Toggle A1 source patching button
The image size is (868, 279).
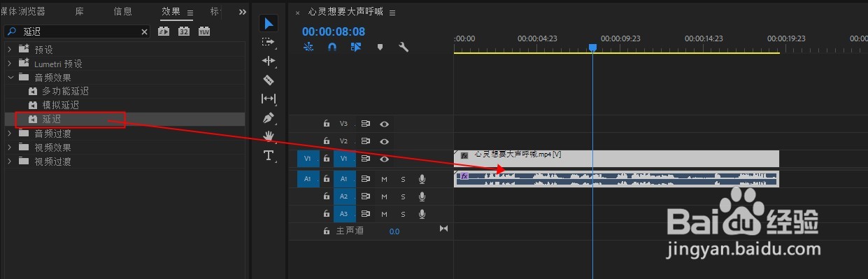[308, 179]
